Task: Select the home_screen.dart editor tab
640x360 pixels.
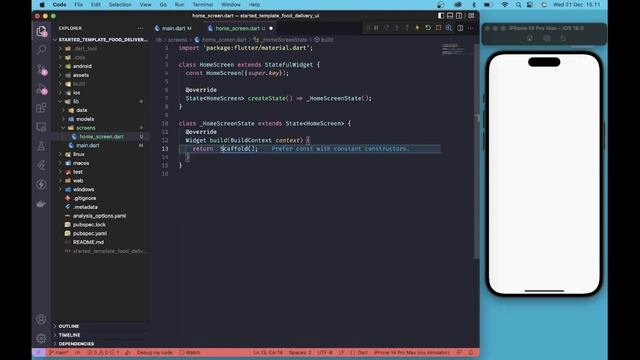Action: click(x=240, y=28)
